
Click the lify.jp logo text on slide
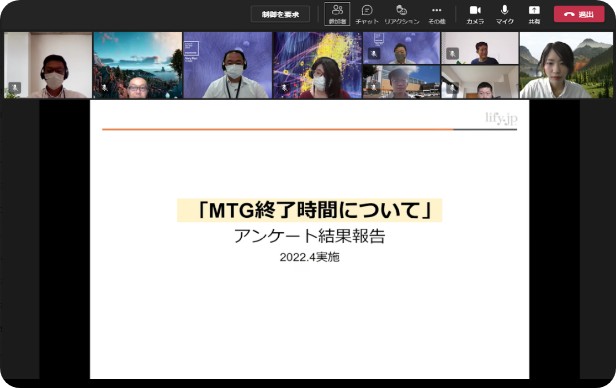click(501, 118)
